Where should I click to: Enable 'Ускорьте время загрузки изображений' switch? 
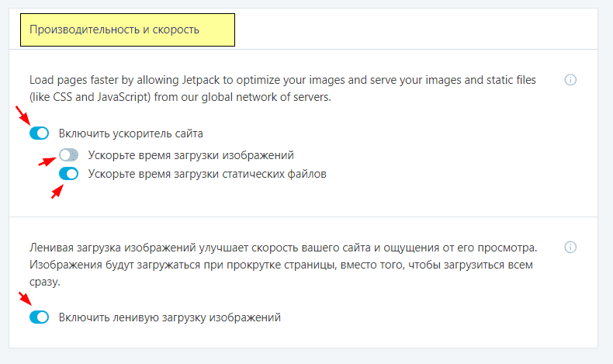click(69, 155)
